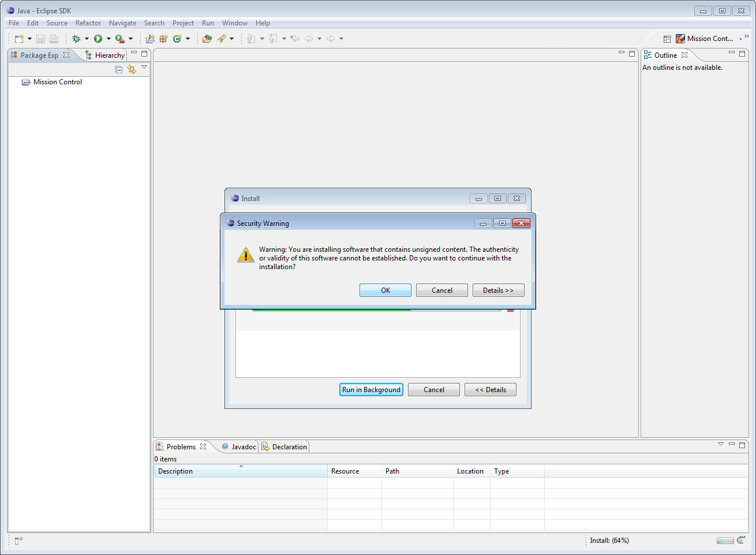
Task: Select the Mission Control project folder
Action: [57, 82]
